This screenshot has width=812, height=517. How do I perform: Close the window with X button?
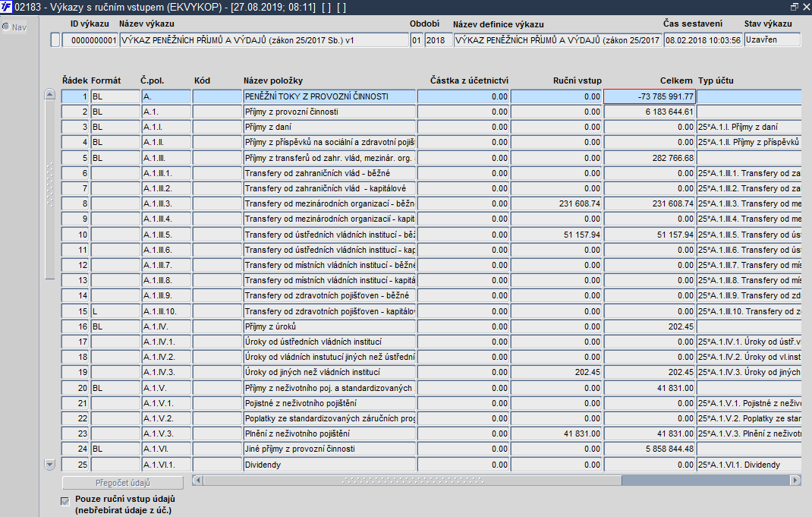click(806, 7)
